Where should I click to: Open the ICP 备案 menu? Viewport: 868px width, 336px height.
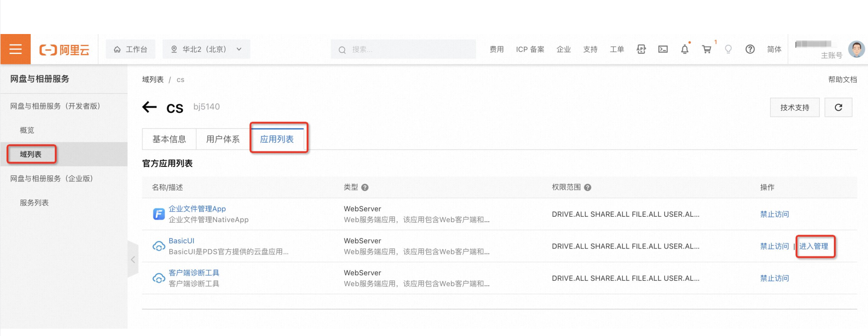[x=530, y=49]
